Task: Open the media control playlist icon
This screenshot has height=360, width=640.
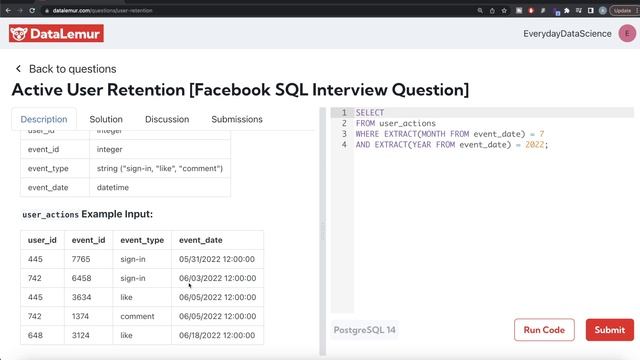Action: [578, 11]
